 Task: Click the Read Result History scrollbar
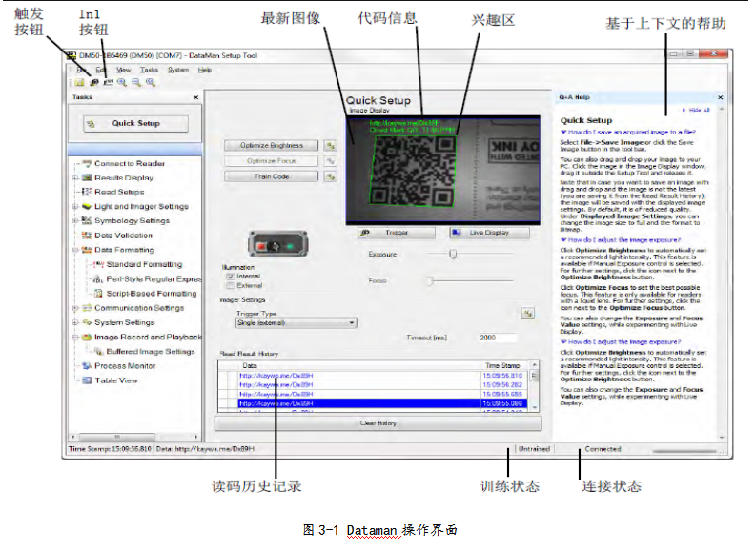point(534,386)
